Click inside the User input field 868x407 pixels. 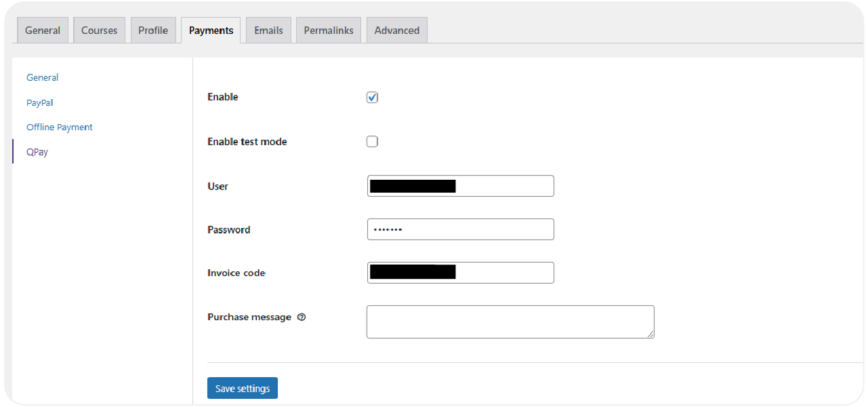coord(460,186)
